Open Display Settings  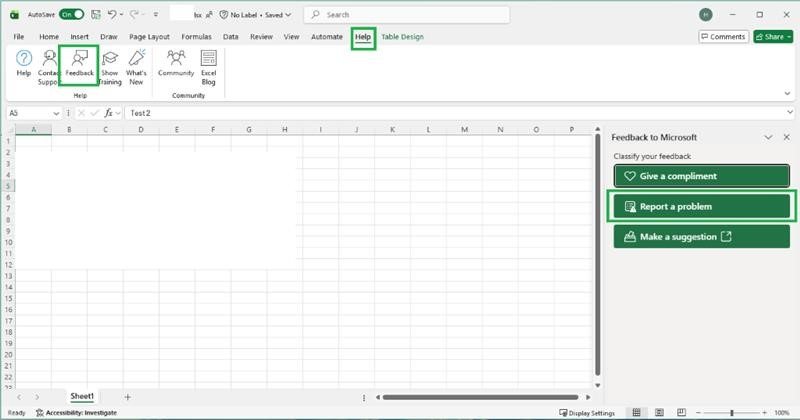click(x=587, y=413)
